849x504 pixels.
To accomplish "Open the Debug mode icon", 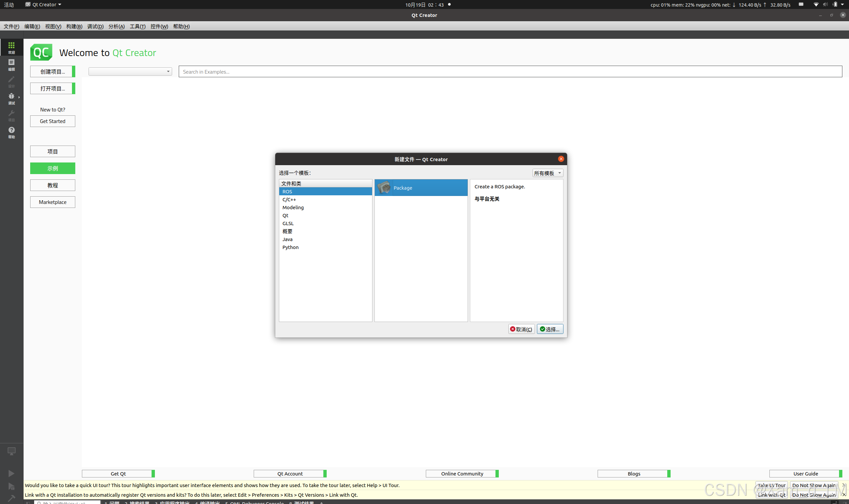I will point(12,98).
